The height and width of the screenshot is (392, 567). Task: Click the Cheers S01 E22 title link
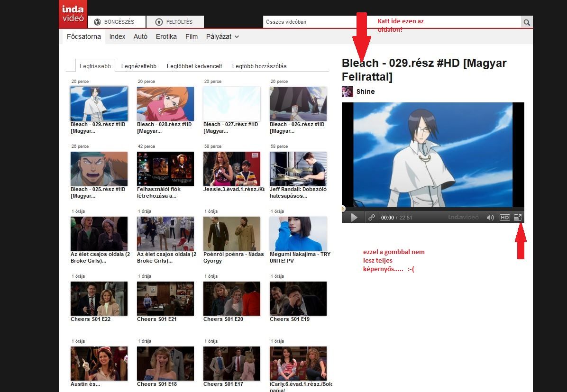tap(91, 319)
